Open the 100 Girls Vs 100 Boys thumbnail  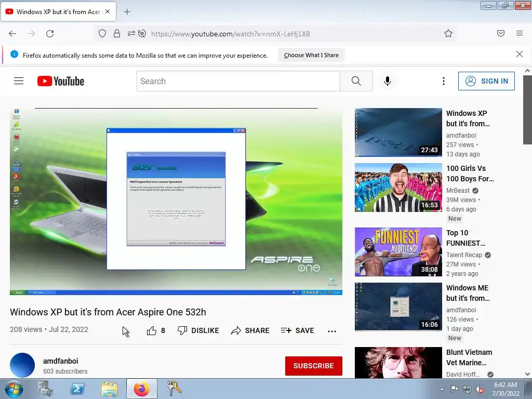click(x=398, y=188)
